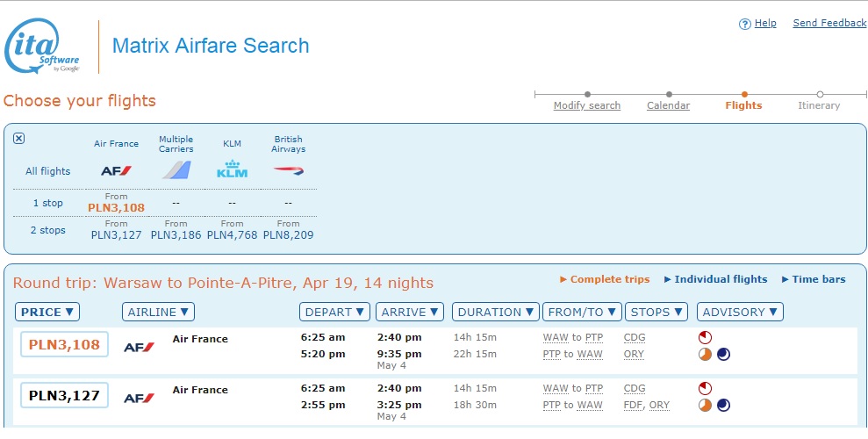Click overnight moon icon in PLN3,108 return
The image size is (868, 439).
point(723,355)
